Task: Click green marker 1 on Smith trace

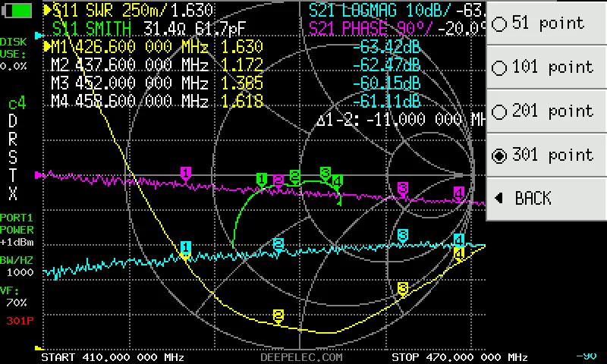Action: pyautogui.click(x=262, y=180)
